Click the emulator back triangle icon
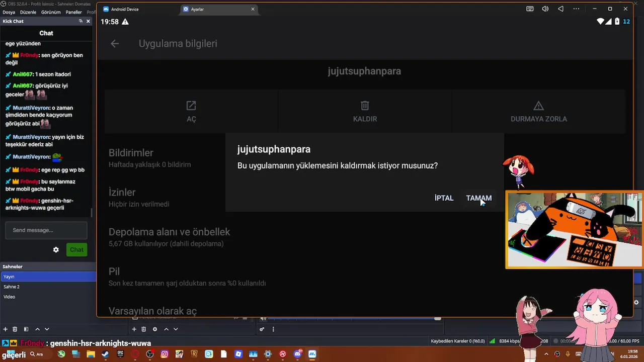The width and height of the screenshot is (644, 362). pyautogui.click(x=560, y=9)
